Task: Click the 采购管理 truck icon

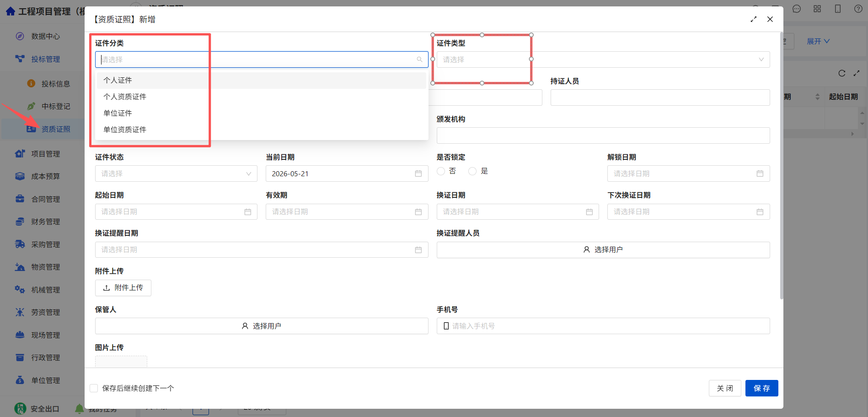Action: pyautogui.click(x=20, y=244)
